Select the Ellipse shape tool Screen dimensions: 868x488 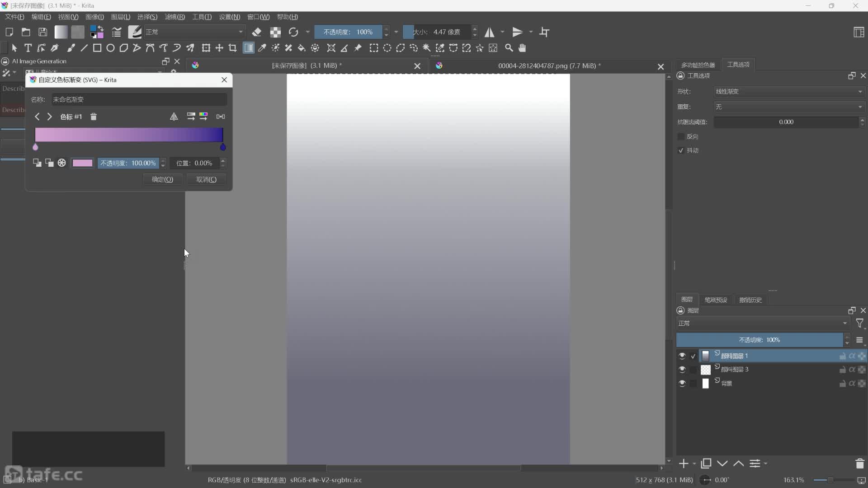[110, 48]
